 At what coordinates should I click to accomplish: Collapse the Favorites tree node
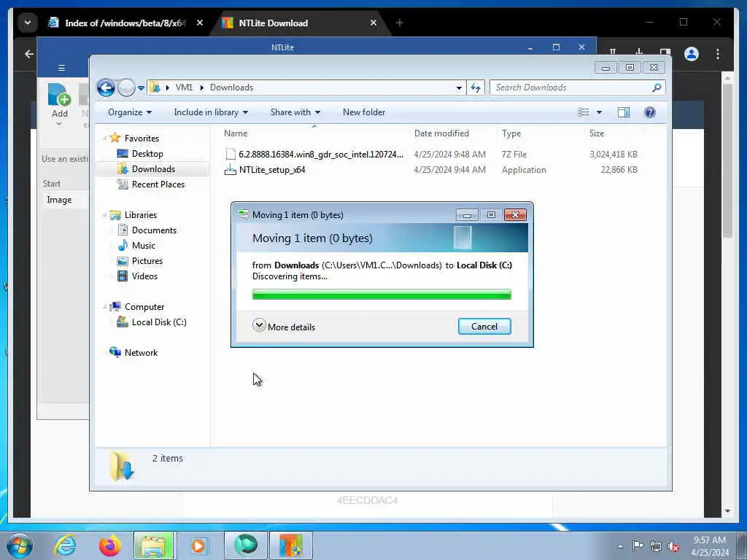(104, 138)
